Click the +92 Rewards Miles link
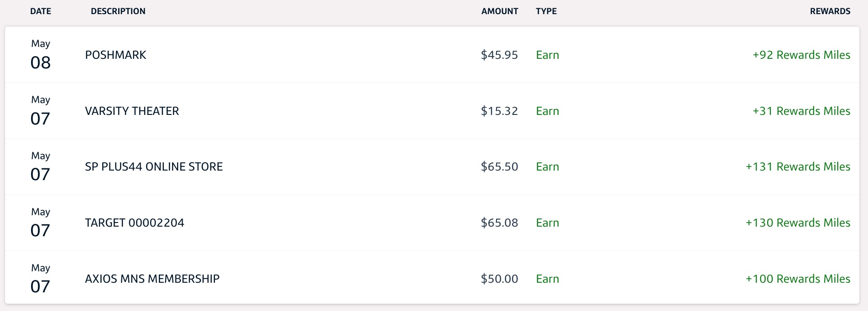The image size is (868, 311). 801,55
